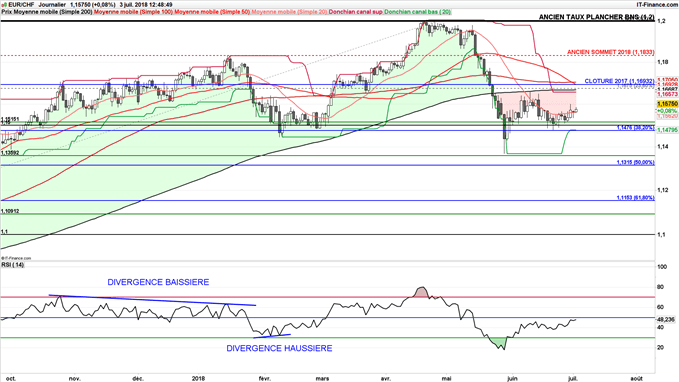This screenshot has height=382, width=679.
Task: Click the red 1,16573 price tag
Action: point(667,94)
